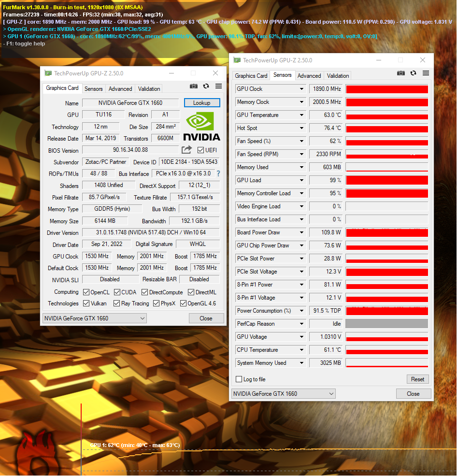The image size is (457, 476).
Task: Expand the GPU Load sensor dropdown
Action: 301,180
